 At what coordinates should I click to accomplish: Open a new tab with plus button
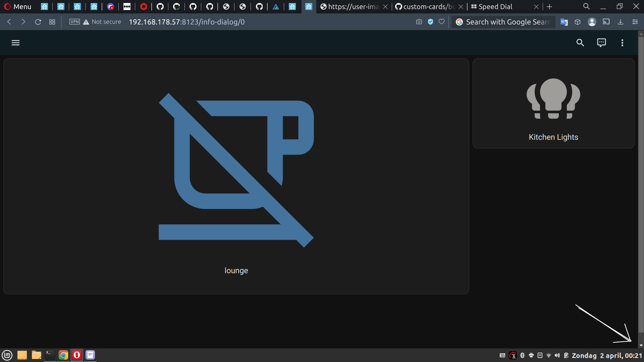tap(549, 7)
